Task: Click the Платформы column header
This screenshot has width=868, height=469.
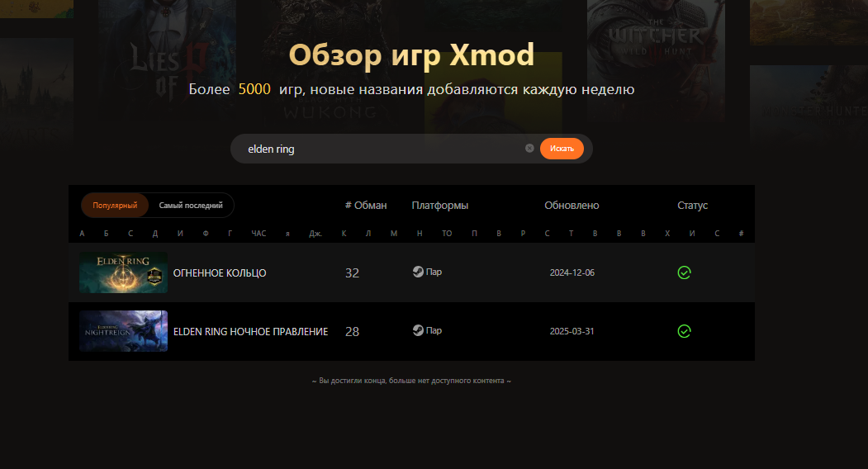Action: [x=440, y=206]
